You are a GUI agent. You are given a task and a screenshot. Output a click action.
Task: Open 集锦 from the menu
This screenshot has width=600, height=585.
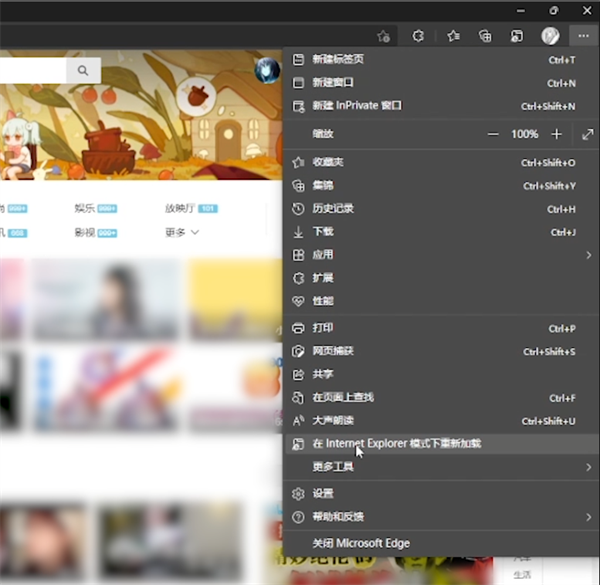441,186
